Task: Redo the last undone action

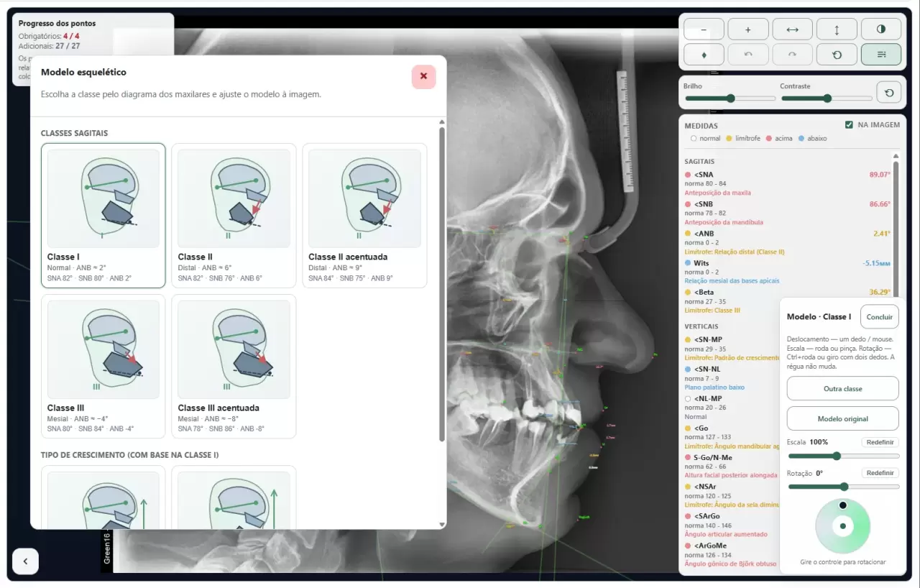Action: pos(793,55)
